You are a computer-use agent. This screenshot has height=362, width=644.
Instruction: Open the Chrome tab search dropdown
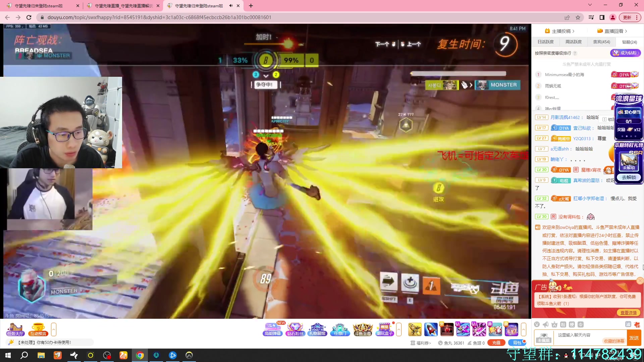(590, 5)
